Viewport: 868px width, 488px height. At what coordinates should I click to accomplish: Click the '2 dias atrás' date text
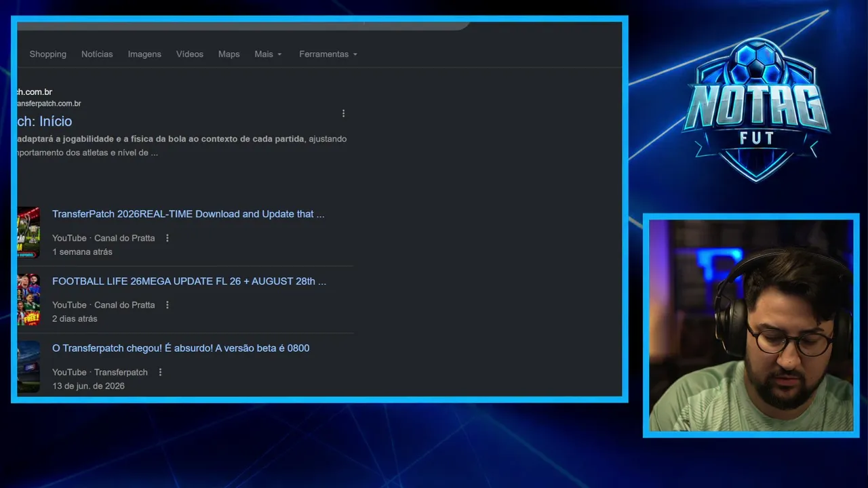tap(75, 319)
